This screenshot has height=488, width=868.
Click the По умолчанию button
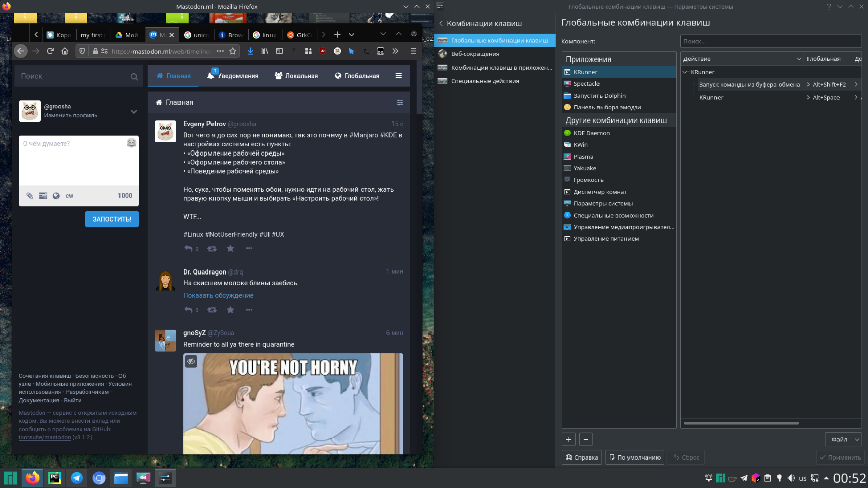point(635,457)
